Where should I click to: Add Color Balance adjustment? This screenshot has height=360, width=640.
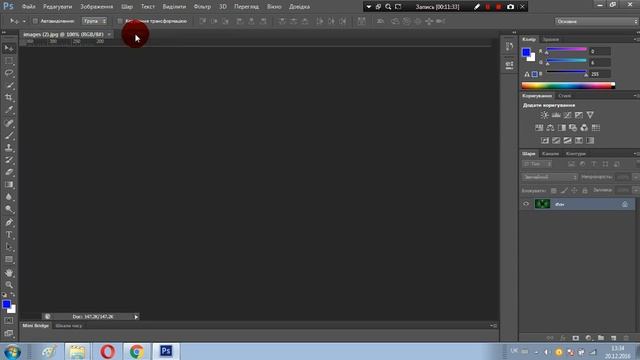click(x=550, y=128)
